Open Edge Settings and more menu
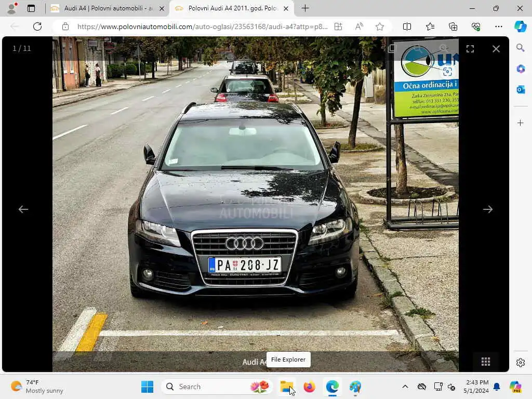The image size is (532, 399). tap(498, 26)
